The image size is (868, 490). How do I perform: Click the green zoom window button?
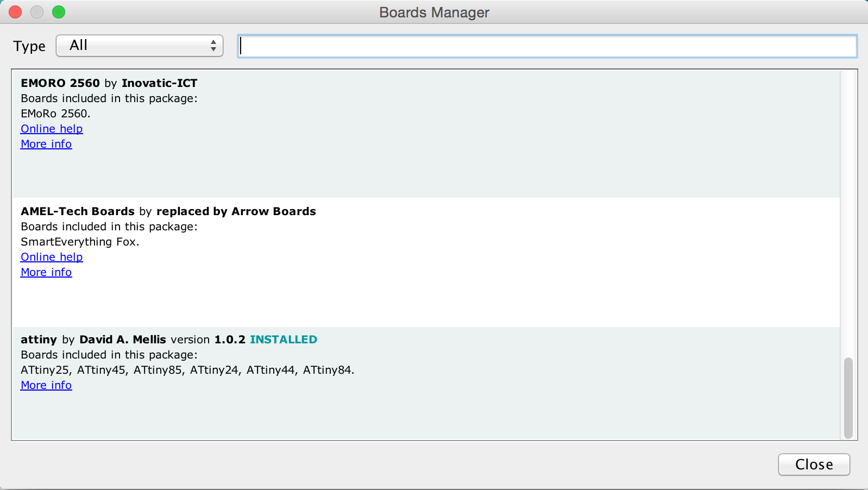[59, 12]
